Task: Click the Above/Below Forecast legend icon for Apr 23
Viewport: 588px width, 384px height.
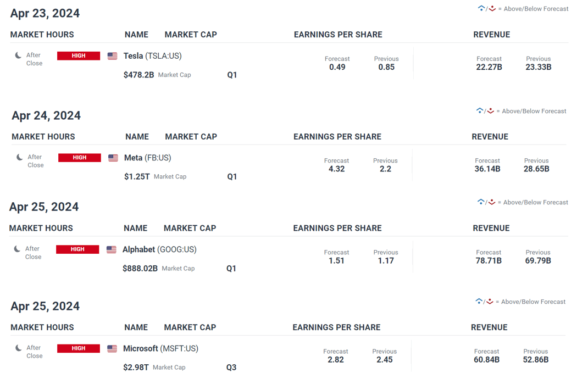Action: [x=487, y=9]
